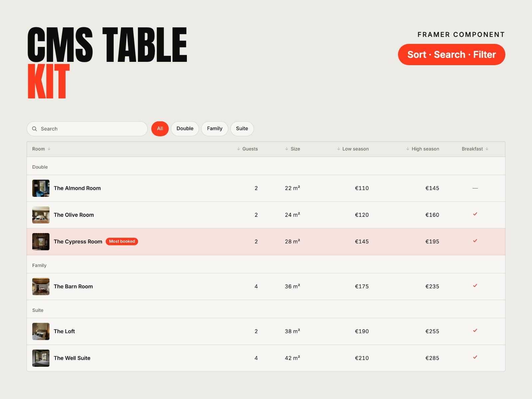
Task: Select The Cypress Room name
Action: click(78, 242)
